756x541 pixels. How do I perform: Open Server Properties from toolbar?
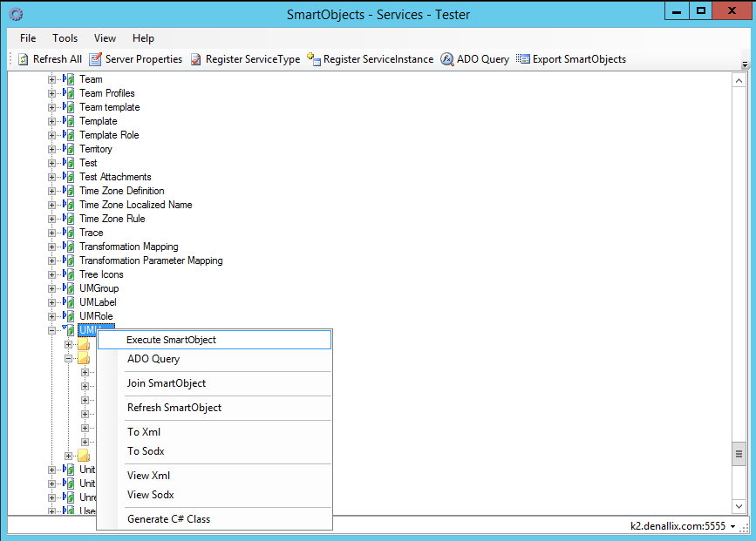(136, 59)
